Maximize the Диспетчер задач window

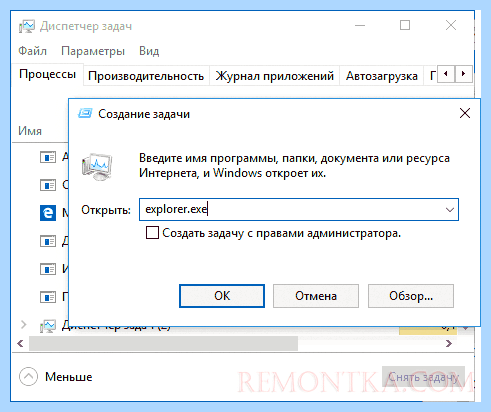click(x=405, y=25)
